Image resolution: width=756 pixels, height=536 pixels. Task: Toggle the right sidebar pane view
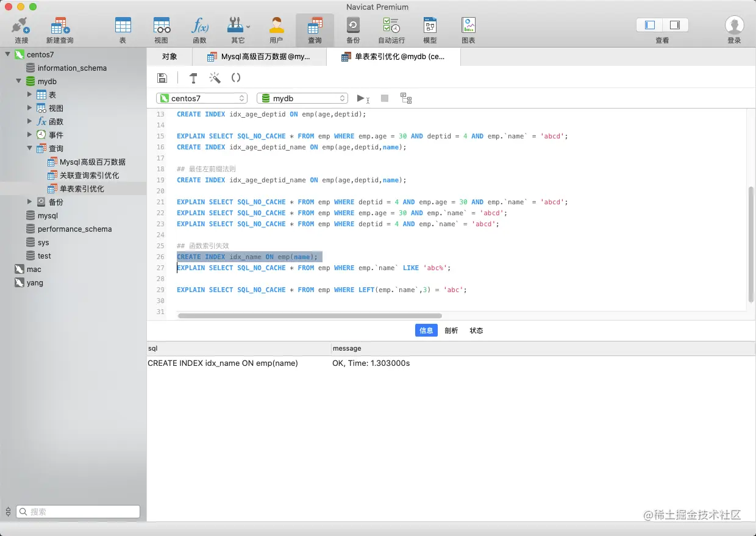coord(675,25)
